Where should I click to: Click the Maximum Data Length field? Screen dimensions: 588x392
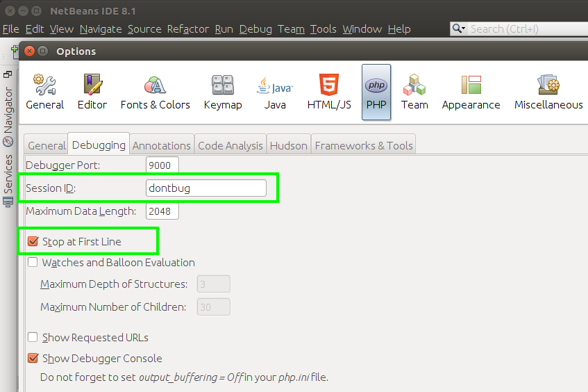pyautogui.click(x=162, y=211)
